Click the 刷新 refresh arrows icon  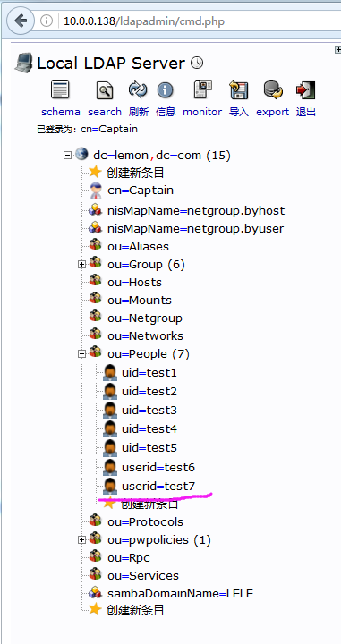(138, 90)
